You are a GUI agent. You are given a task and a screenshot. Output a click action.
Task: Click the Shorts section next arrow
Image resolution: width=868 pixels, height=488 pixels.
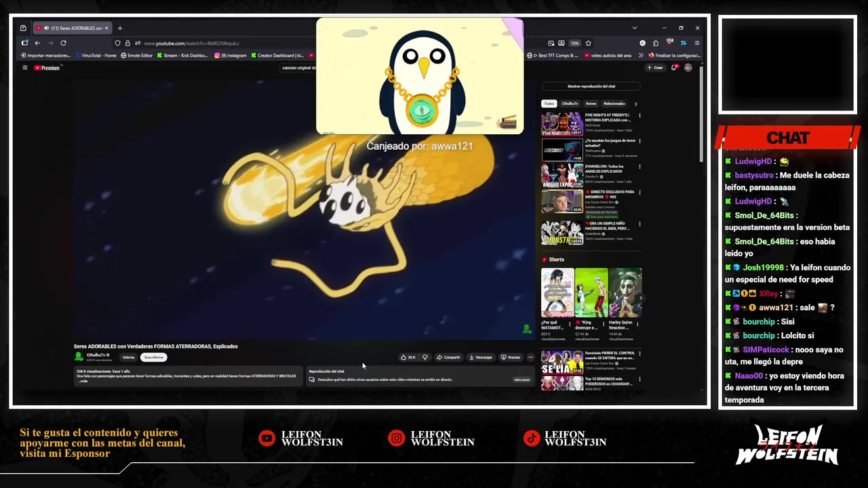[x=640, y=298]
